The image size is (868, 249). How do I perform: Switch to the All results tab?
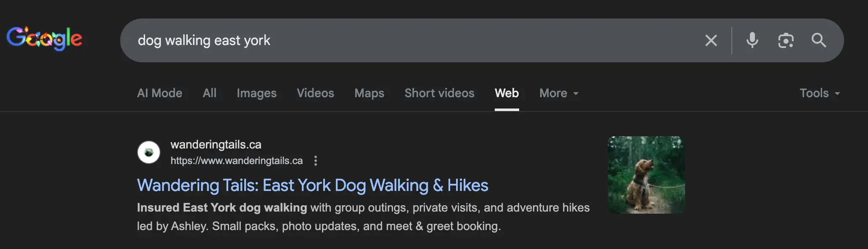coord(209,93)
